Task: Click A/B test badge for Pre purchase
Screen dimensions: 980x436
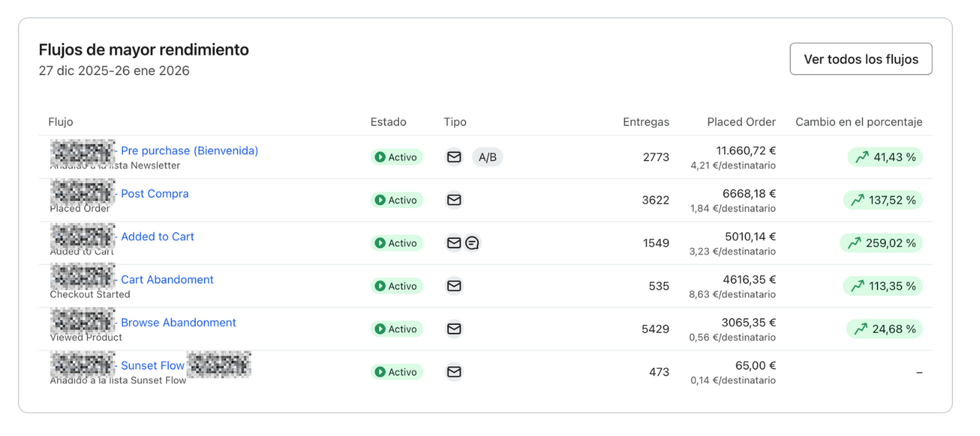Action: [x=487, y=157]
